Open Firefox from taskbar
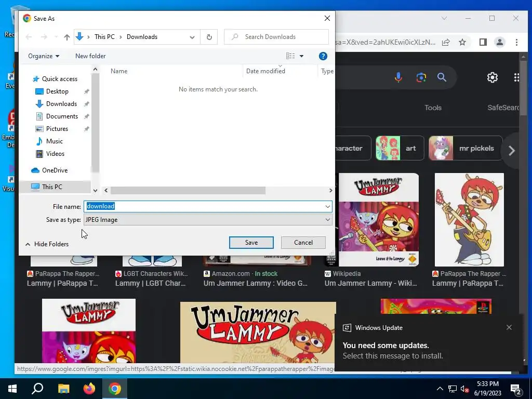532x399 pixels. 89,389
